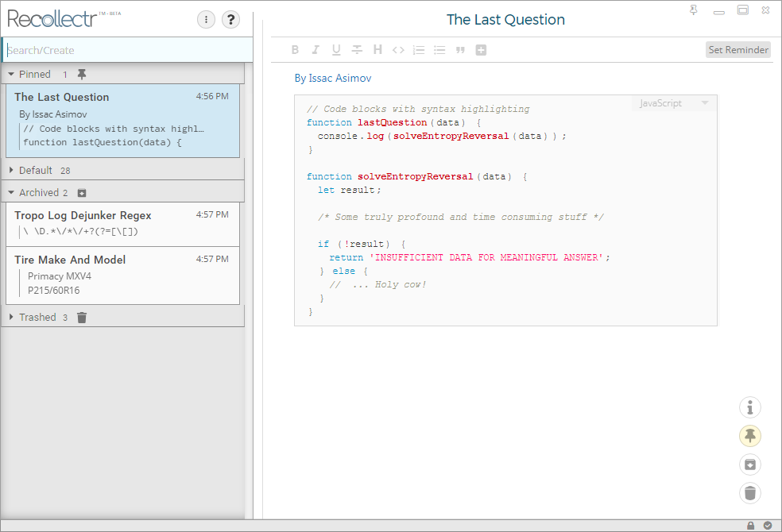Screen dimensions: 782x532
Task: Open the Tropo Log Dejunker Regex note
Action: (122, 224)
